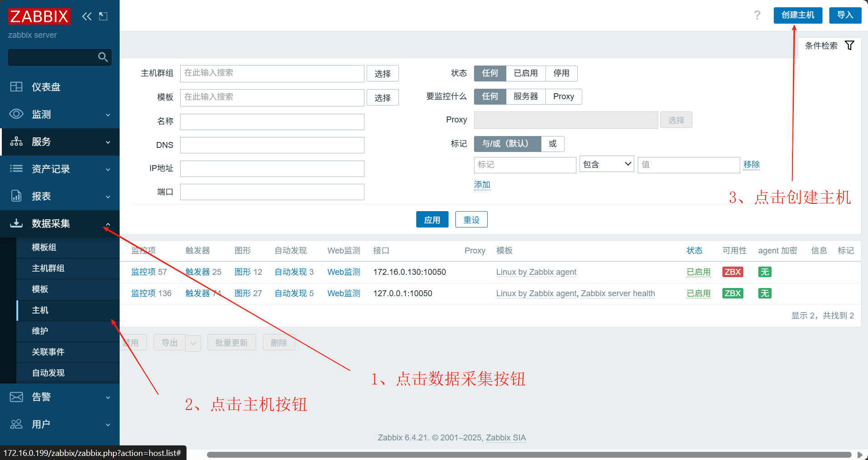Open the 仪表盘 dashboard icon
The width and height of the screenshot is (868, 460).
tap(16, 86)
